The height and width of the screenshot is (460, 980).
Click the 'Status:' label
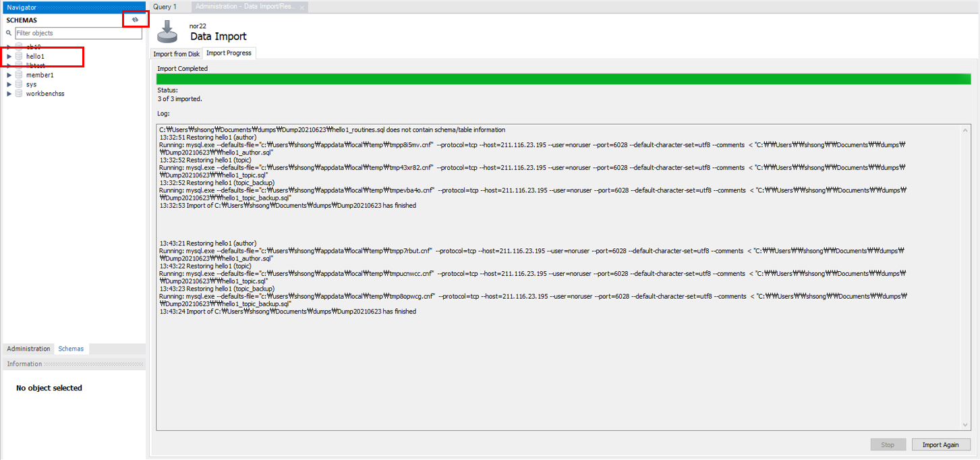(168, 90)
